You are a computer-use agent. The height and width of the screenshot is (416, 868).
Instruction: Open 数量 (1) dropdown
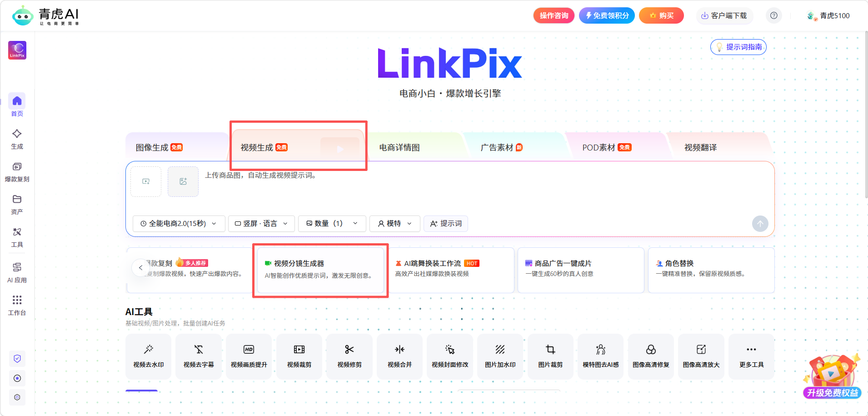click(x=332, y=224)
